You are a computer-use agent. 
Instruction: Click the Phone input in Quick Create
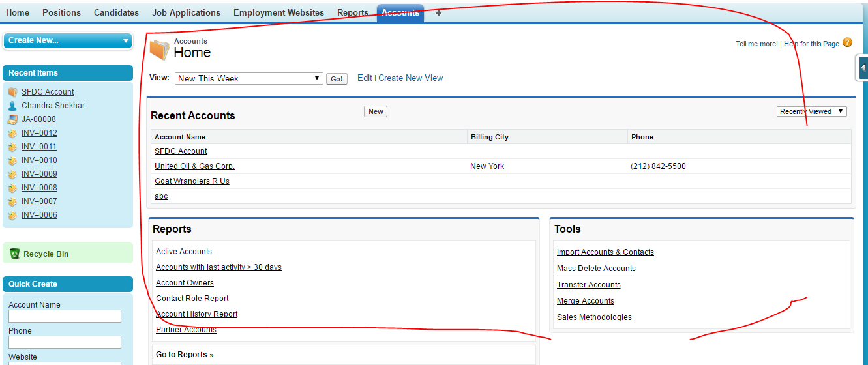click(65, 342)
